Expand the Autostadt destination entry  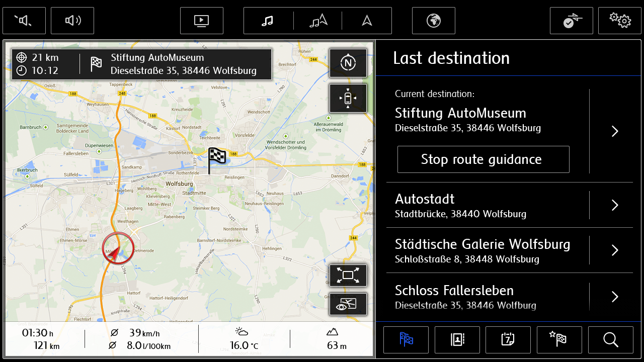[614, 205]
